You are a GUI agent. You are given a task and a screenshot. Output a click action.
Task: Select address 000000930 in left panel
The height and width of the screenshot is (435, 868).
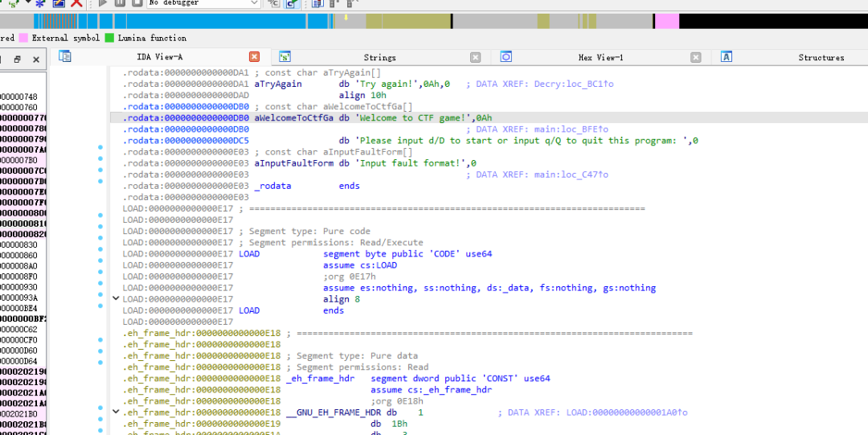18,286
